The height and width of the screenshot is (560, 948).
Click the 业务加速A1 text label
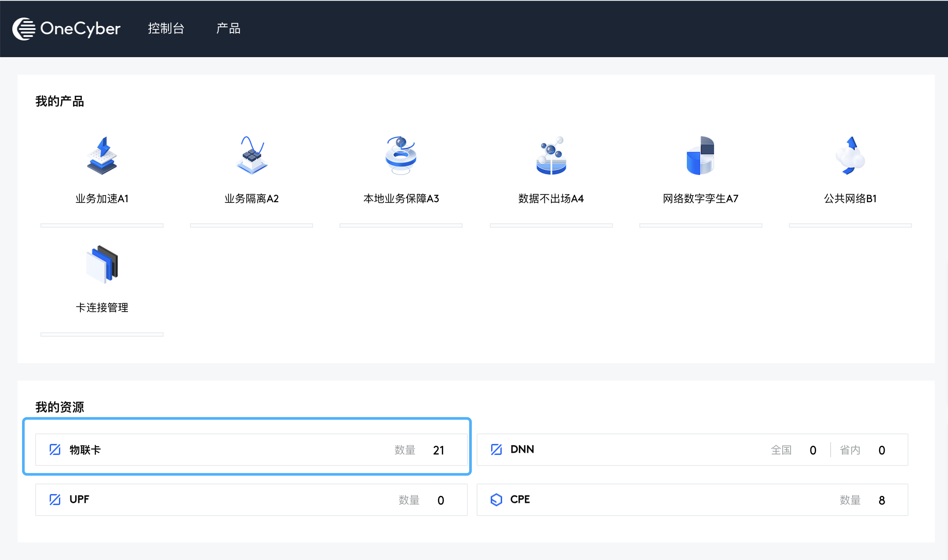click(102, 199)
